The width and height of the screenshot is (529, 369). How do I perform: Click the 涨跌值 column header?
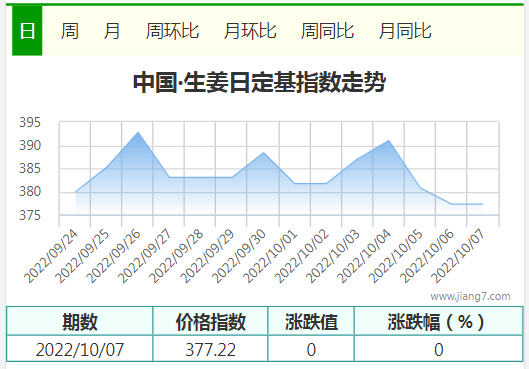click(311, 322)
